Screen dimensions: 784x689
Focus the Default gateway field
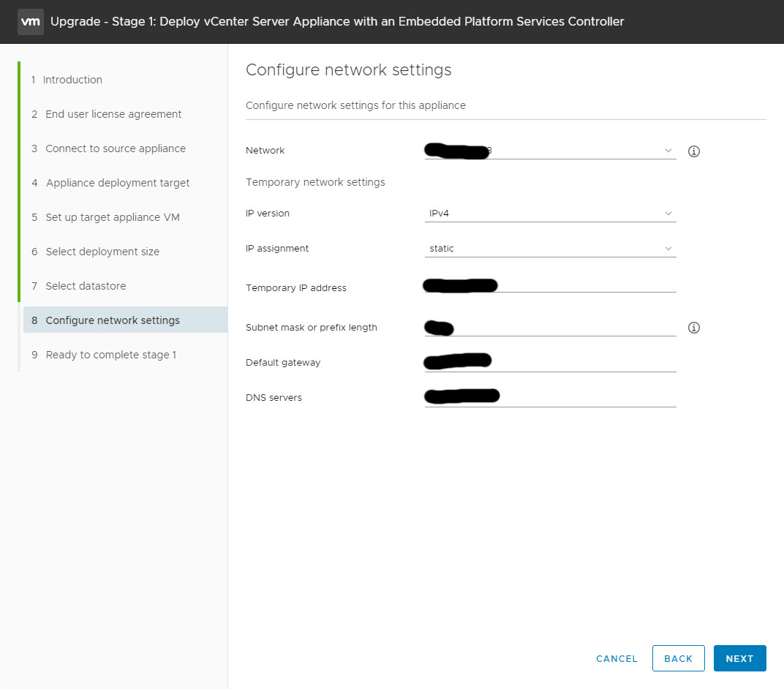550,363
